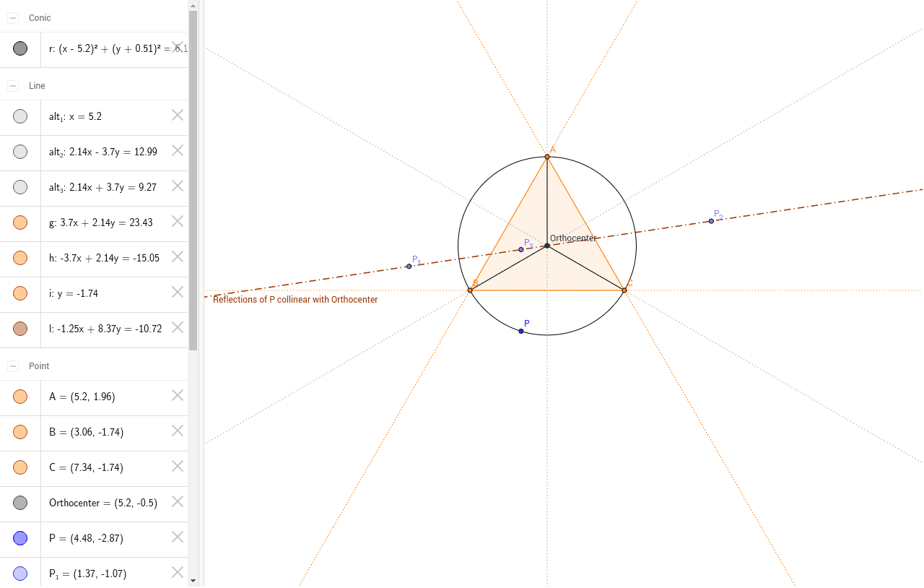This screenshot has width=924, height=588.
Task: Select the alt₃ equation text
Action: tap(103, 187)
